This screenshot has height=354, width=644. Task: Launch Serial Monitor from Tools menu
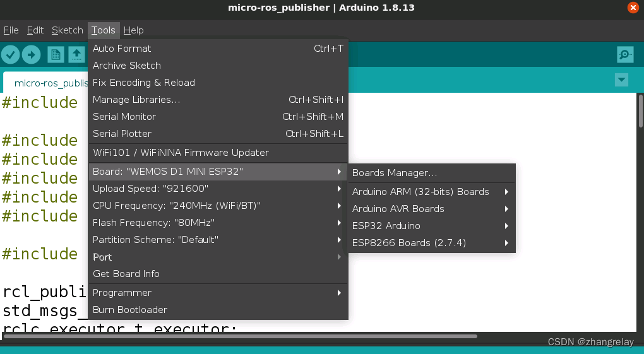click(x=218, y=117)
